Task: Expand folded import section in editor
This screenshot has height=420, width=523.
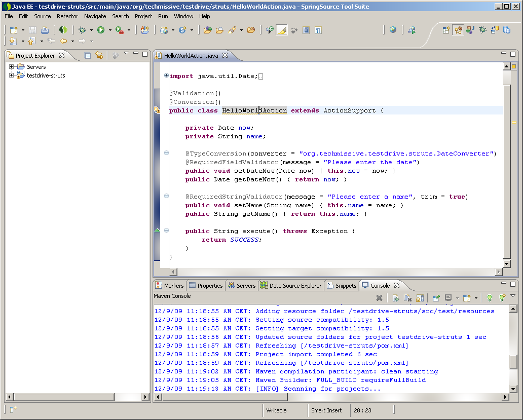Action: click(166, 75)
